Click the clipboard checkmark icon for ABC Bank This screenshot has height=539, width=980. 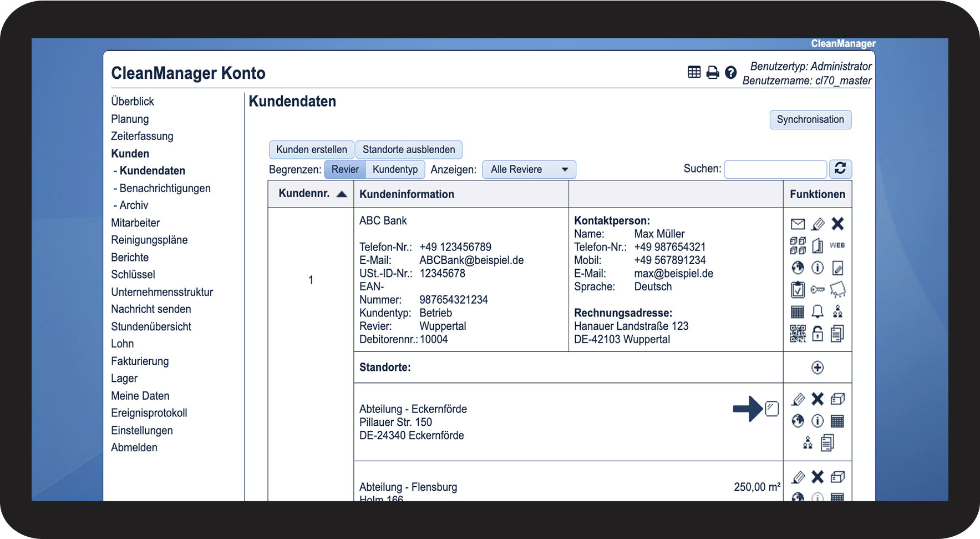click(x=798, y=290)
